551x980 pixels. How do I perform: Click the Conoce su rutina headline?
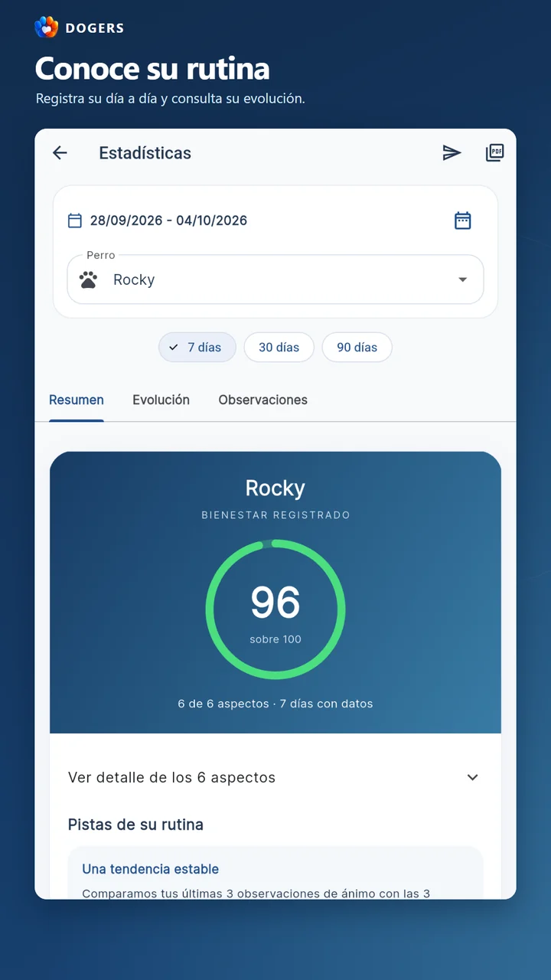(x=152, y=69)
